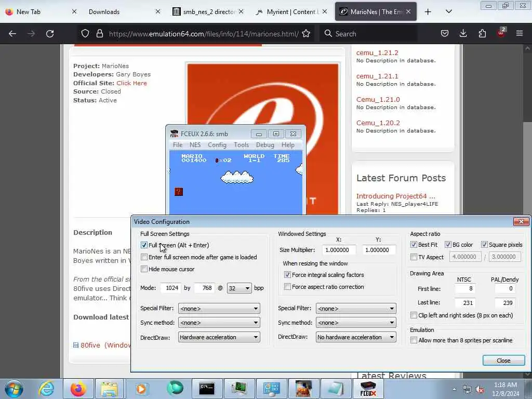Close the Video Configuration dialog via Close
Image resolution: width=532 pixels, height=399 pixels.
point(503,361)
